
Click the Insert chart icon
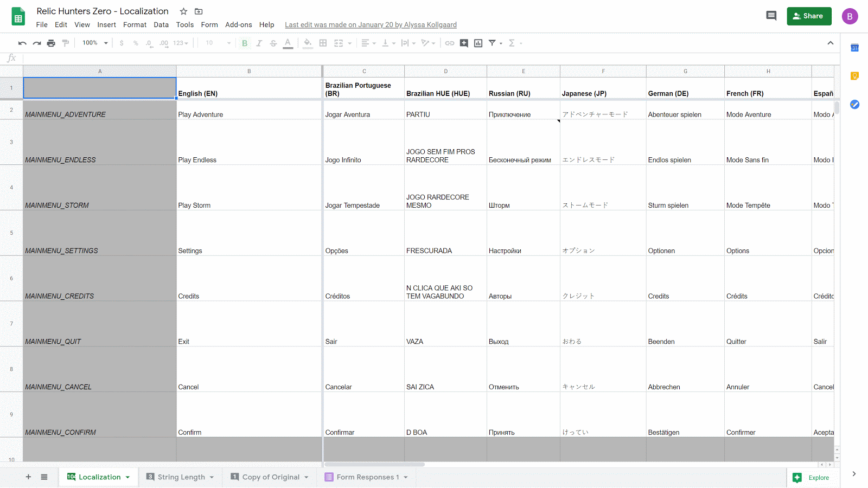(478, 43)
